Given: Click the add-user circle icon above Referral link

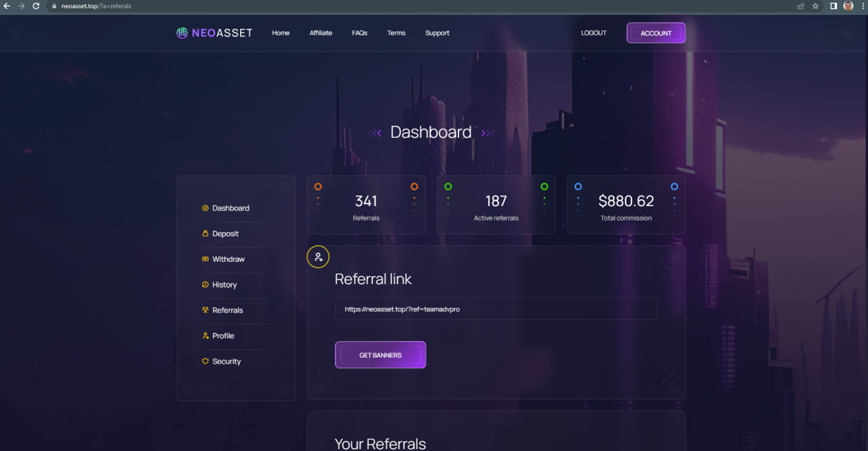Looking at the screenshot, I should click(x=318, y=257).
